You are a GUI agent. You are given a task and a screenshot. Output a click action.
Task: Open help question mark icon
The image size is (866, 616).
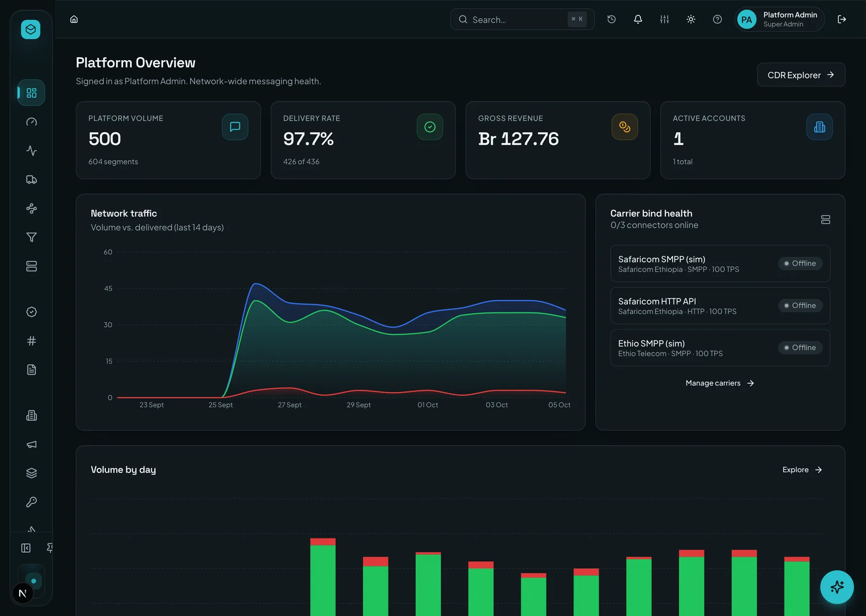717,19
